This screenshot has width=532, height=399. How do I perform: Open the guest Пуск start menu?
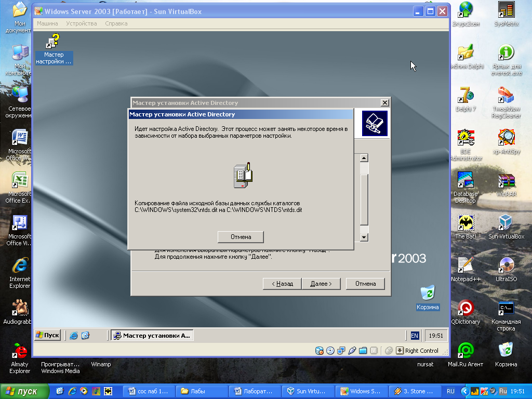pos(47,335)
